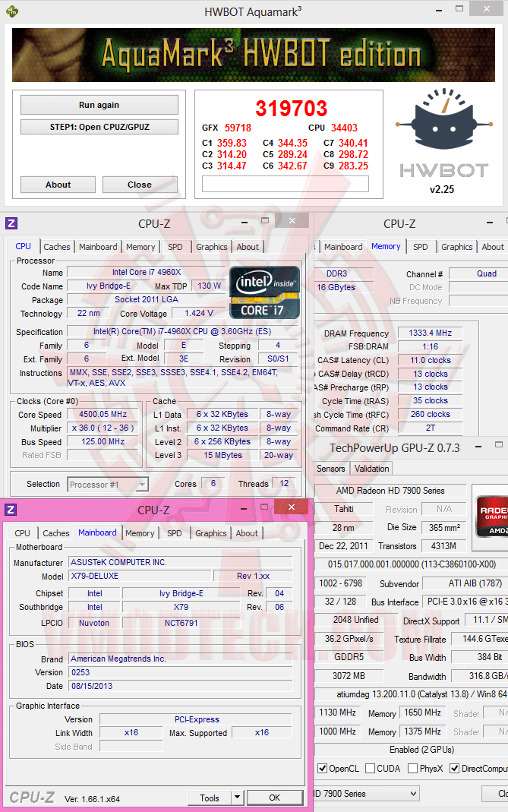This screenshot has width=508, height=812.
Task: Click the total score 319703
Action: 292,108
